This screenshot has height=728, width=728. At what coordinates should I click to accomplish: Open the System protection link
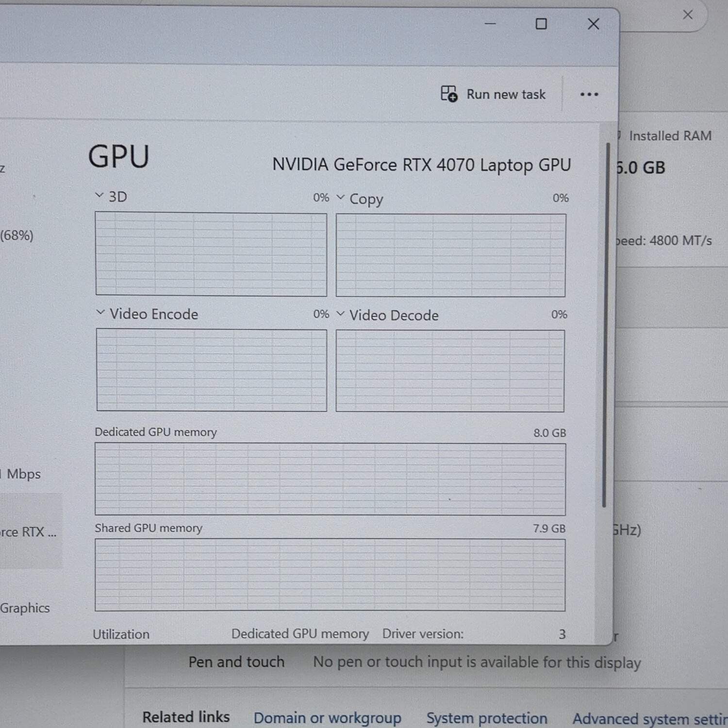tap(487, 718)
